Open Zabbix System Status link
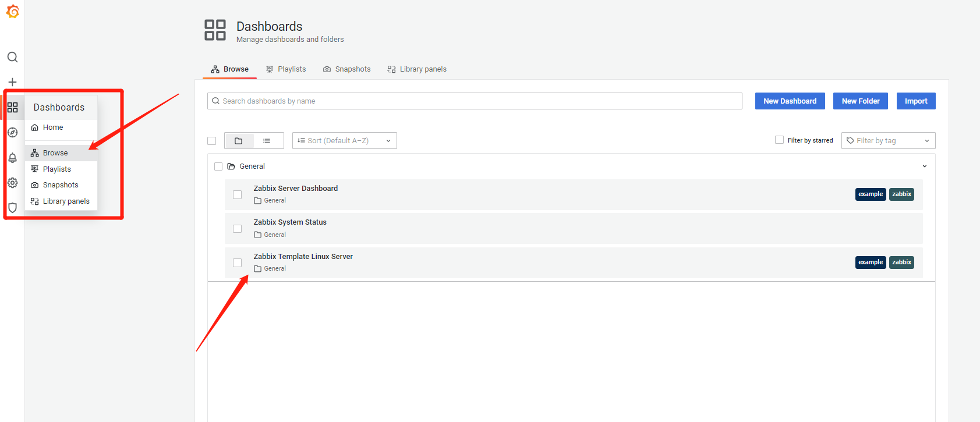 290,222
